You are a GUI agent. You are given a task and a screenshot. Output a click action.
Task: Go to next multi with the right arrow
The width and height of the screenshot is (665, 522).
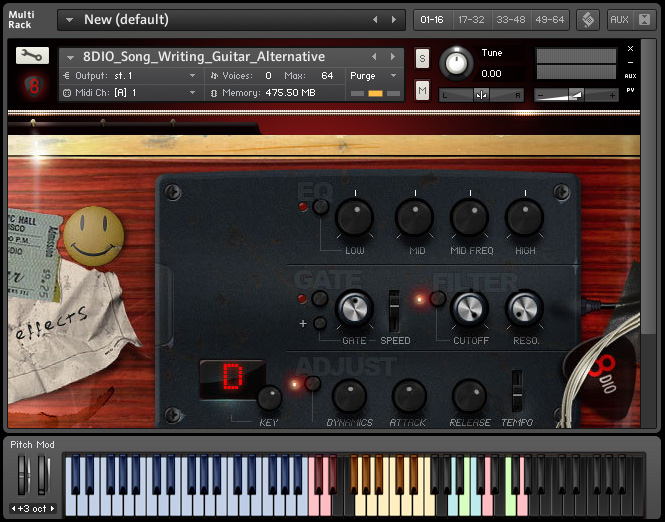click(394, 20)
